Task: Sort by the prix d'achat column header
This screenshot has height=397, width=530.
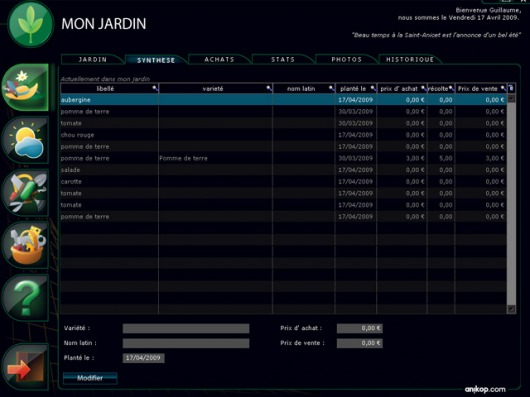Action: point(399,89)
